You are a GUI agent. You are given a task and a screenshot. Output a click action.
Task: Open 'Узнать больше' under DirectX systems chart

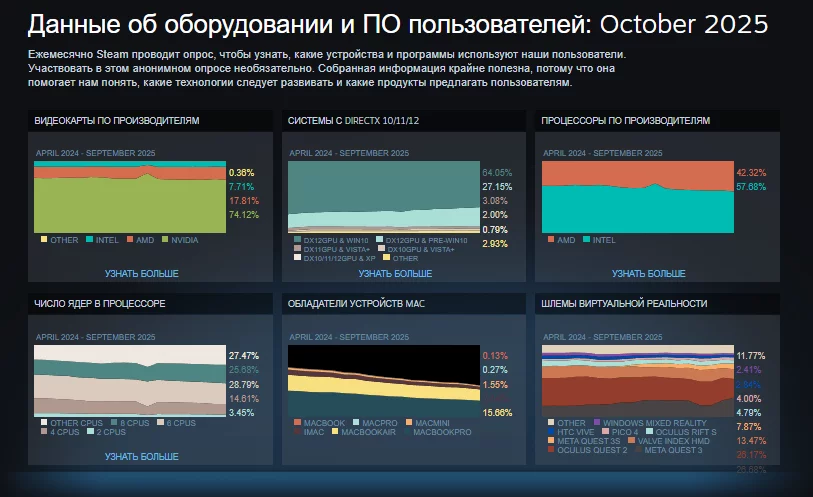pos(395,273)
